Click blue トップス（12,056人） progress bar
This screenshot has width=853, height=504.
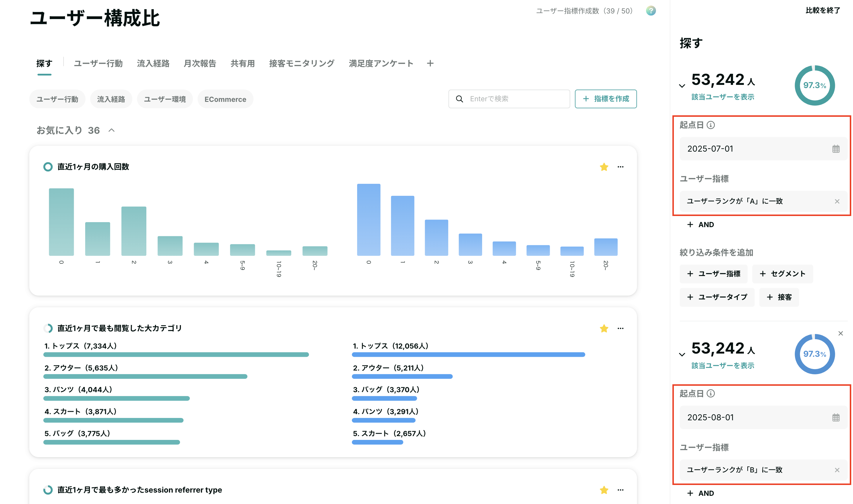point(468,354)
